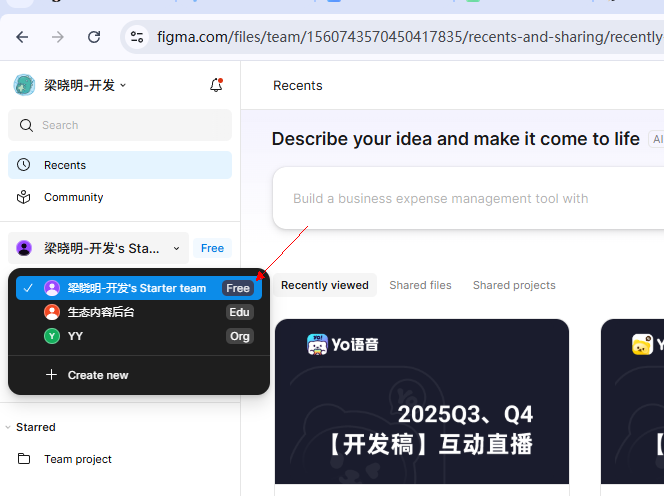This screenshot has width=664, height=496.
Task: Open the Shared projects tab
Action: point(514,285)
